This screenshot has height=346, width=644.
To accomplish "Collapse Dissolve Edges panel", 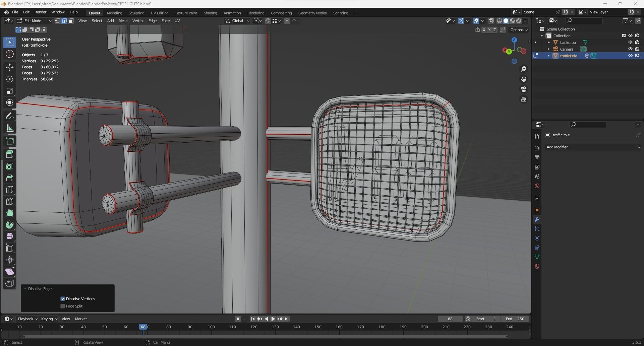I will click(x=25, y=289).
